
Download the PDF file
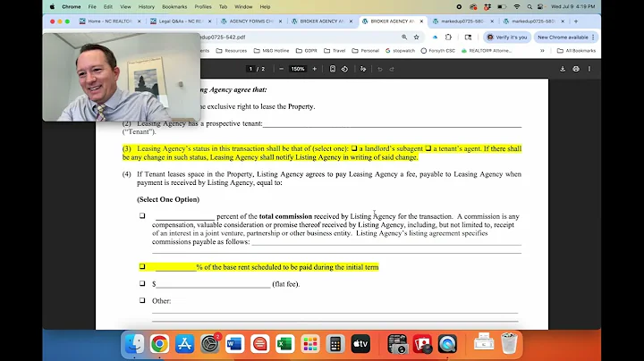[563, 69]
